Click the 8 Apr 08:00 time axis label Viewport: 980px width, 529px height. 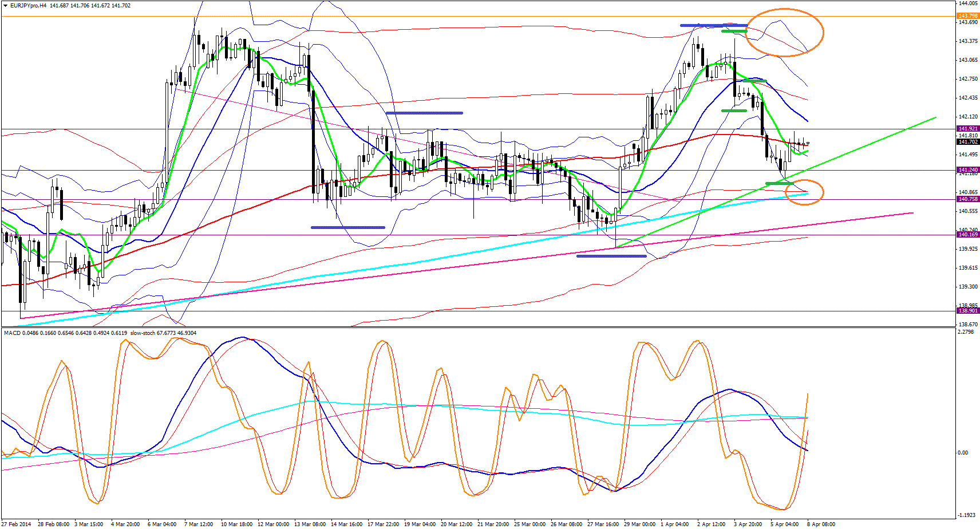click(x=821, y=524)
